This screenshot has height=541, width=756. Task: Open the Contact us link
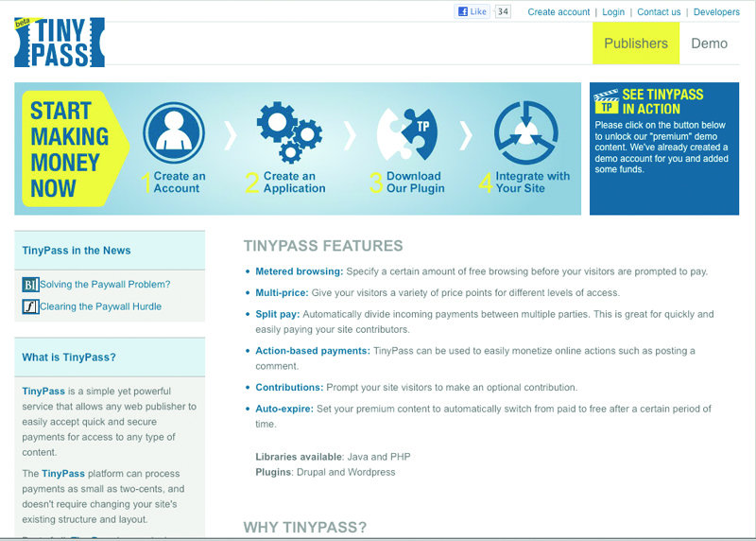tap(659, 12)
